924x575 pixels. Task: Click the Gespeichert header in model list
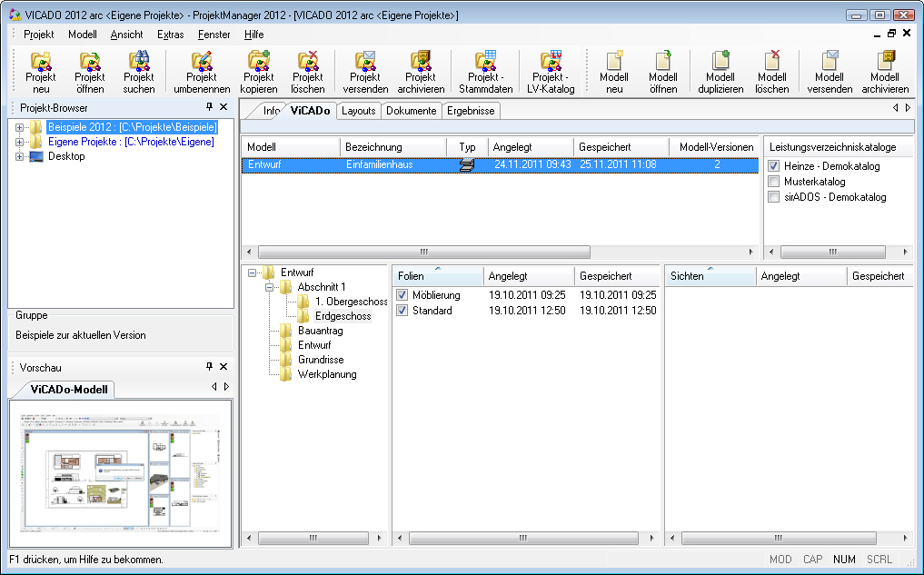click(x=621, y=147)
